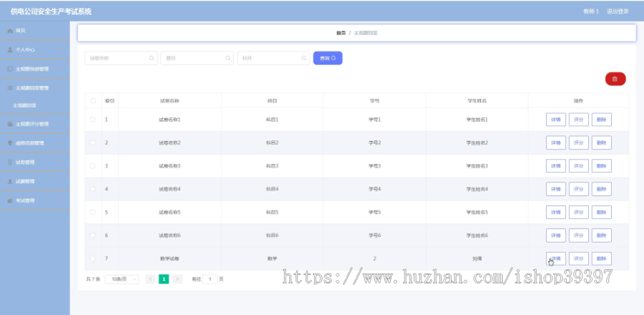Click 评分 for row 试卷名称2
Image resolution: width=644 pixels, height=315 pixels.
(x=579, y=142)
